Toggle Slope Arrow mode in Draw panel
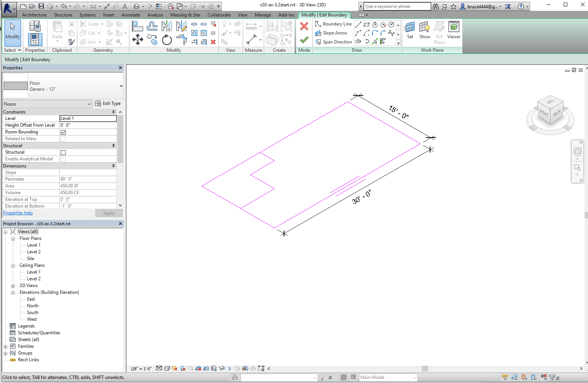The height and width of the screenshot is (383, 588). pos(332,33)
